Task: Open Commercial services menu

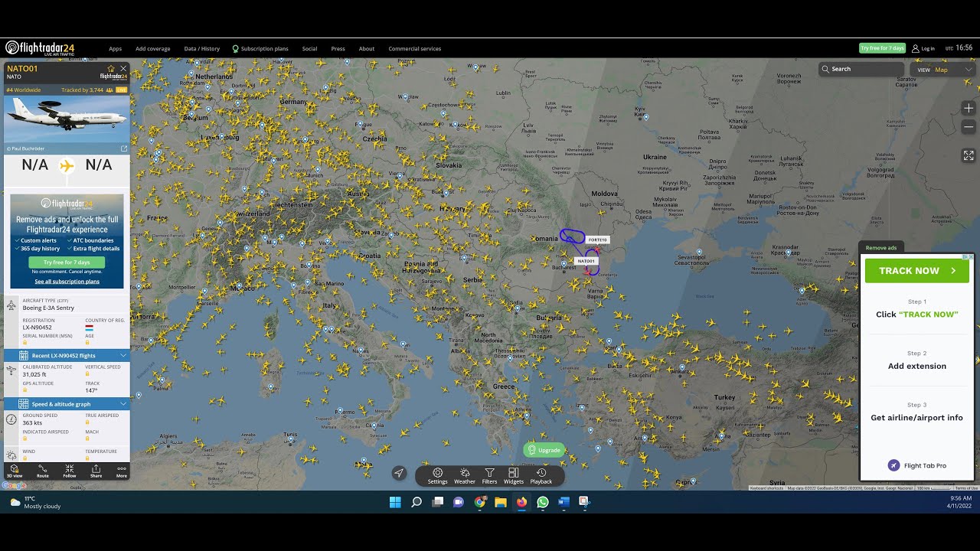Action: point(415,48)
